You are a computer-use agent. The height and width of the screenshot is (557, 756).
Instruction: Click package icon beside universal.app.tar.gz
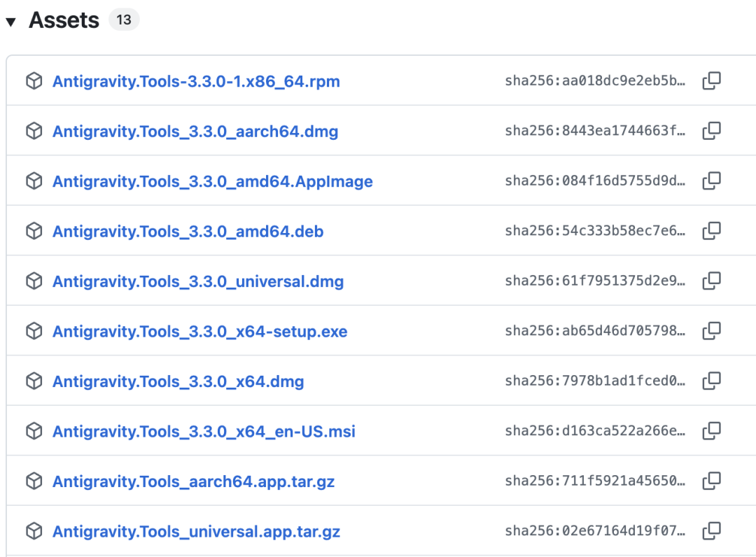[x=34, y=531]
